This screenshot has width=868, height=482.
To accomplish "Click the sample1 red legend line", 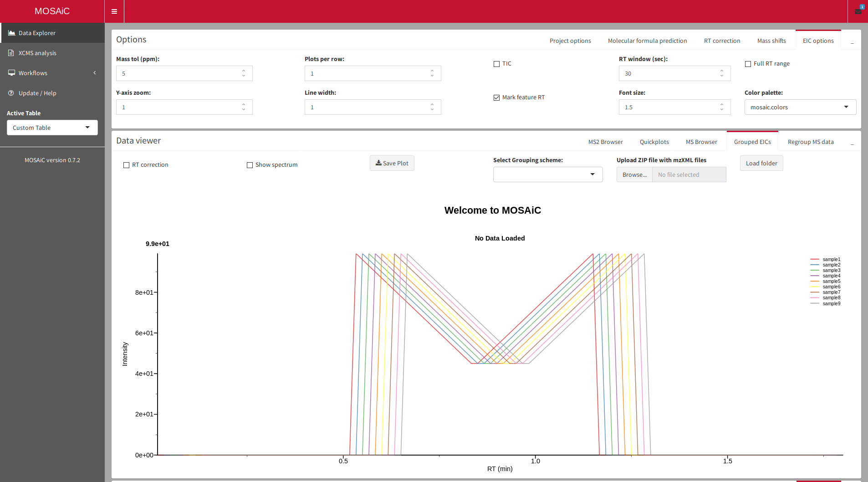I will [815, 259].
